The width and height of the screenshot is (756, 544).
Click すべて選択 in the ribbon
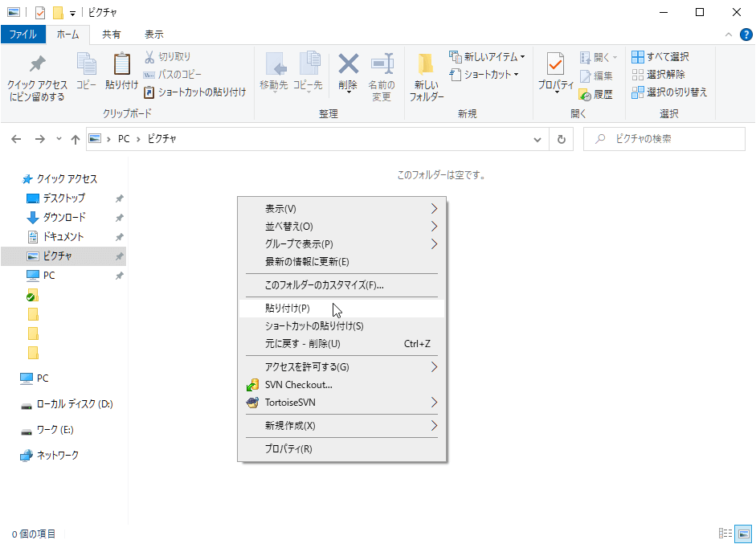click(660, 57)
